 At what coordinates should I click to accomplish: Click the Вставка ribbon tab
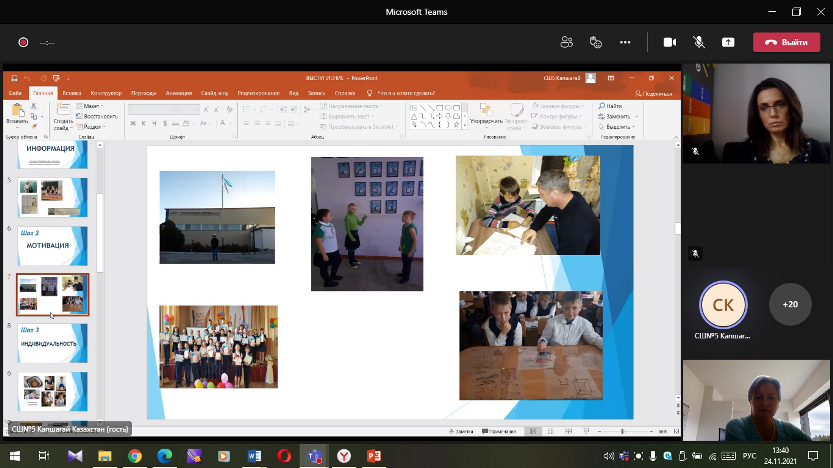[71, 92]
